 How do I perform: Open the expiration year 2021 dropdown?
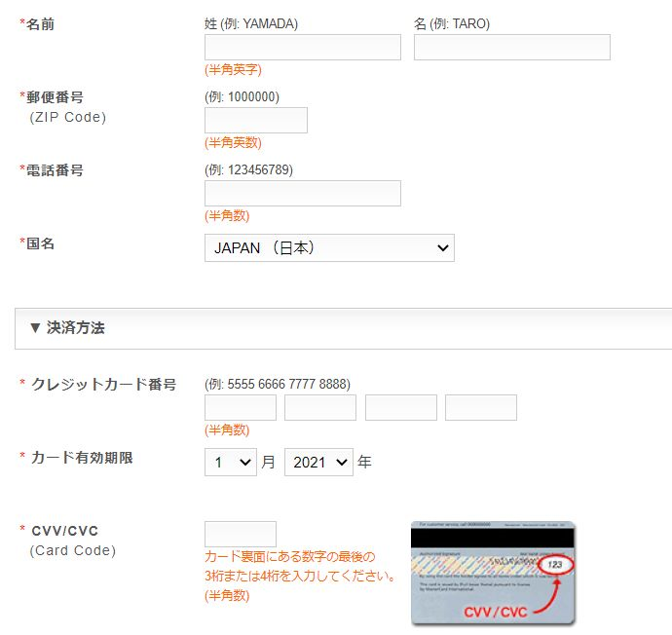(317, 463)
